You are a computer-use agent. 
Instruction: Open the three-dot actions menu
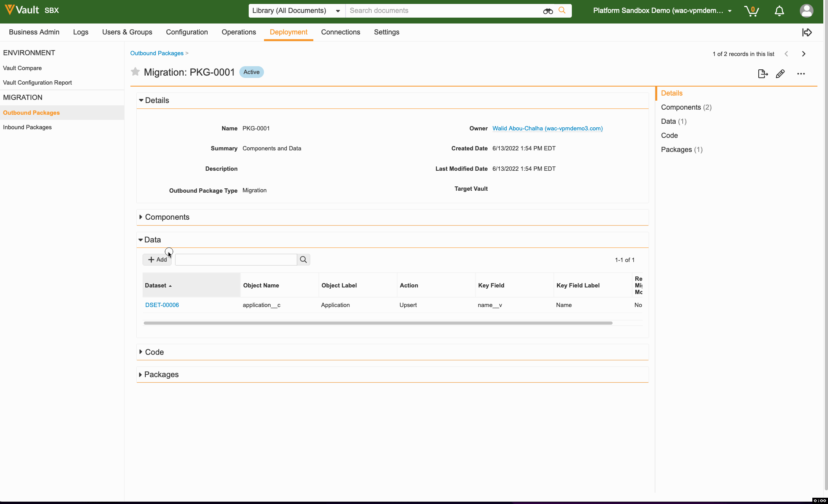click(x=801, y=74)
